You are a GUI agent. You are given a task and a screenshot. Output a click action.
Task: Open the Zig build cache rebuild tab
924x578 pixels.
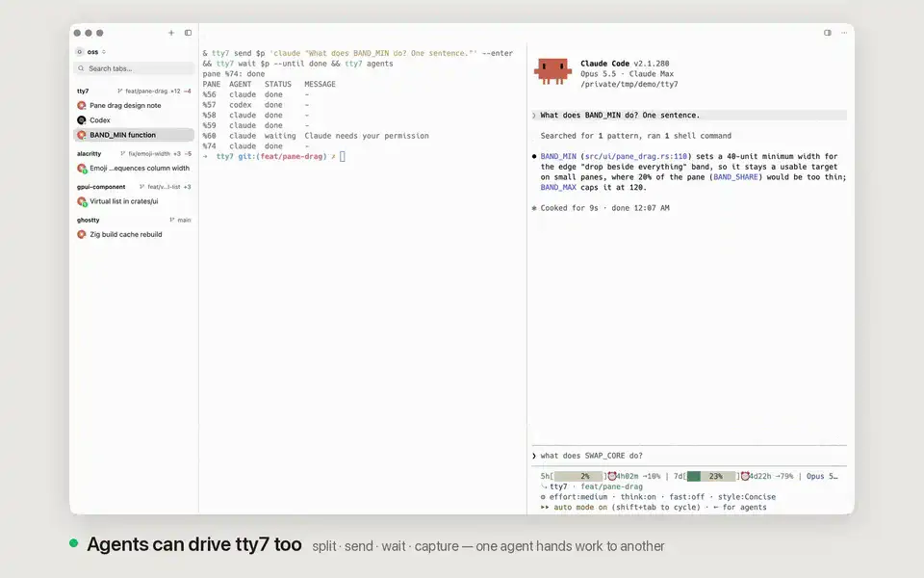pyautogui.click(x=134, y=234)
